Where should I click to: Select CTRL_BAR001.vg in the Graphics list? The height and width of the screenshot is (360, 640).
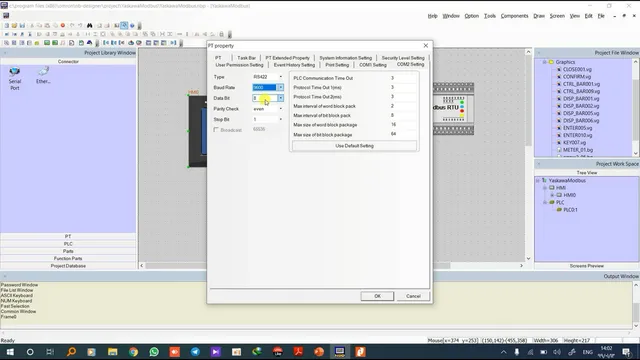click(x=581, y=84)
